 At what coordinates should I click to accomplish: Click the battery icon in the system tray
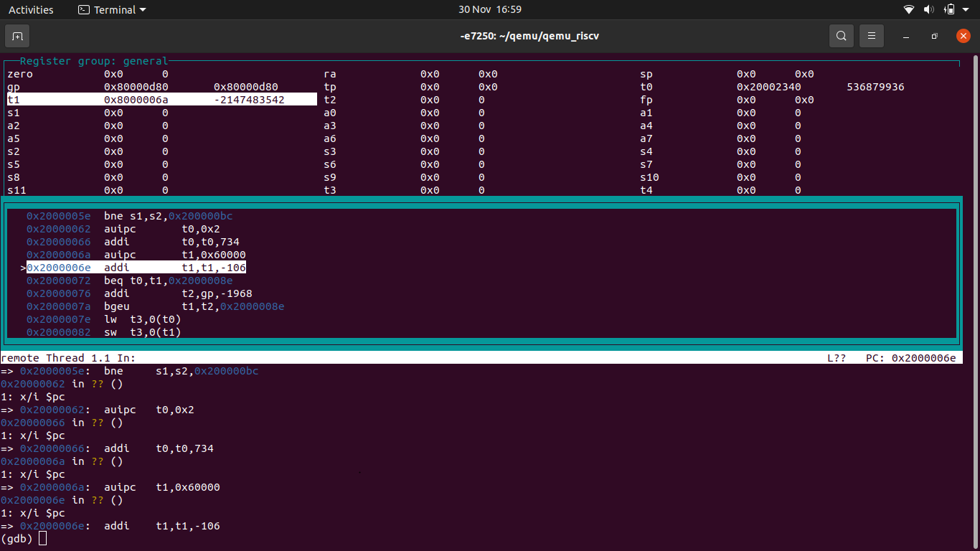948,9
